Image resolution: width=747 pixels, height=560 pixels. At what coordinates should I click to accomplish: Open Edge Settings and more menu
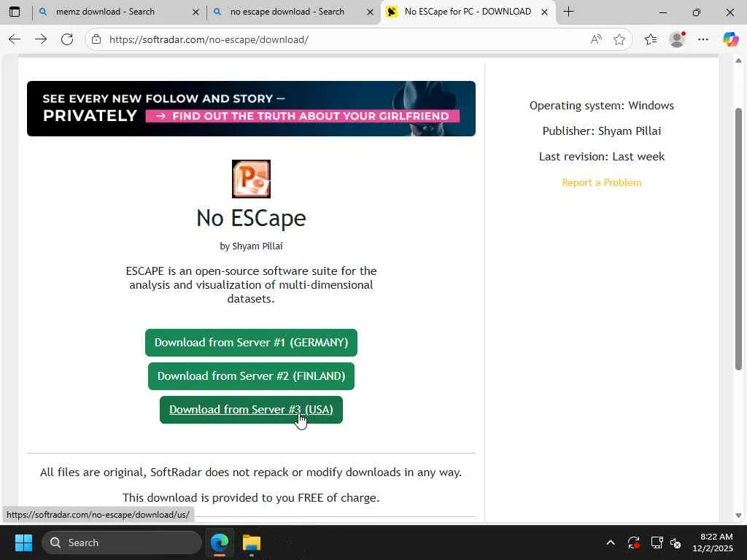click(x=703, y=39)
